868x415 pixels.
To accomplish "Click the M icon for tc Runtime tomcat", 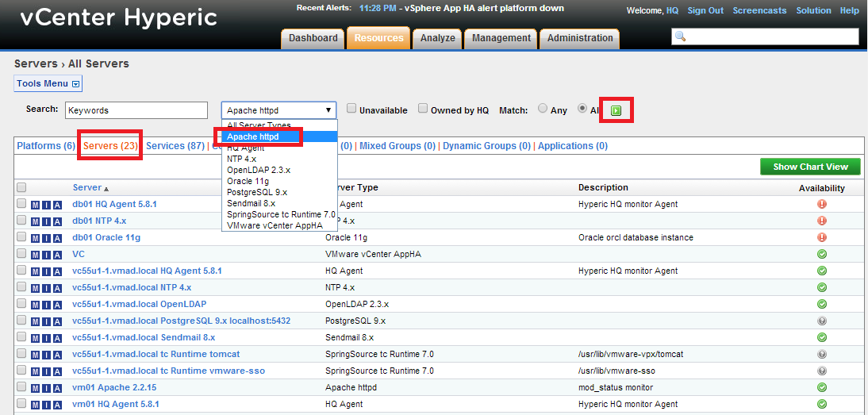I will coord(36,354).
